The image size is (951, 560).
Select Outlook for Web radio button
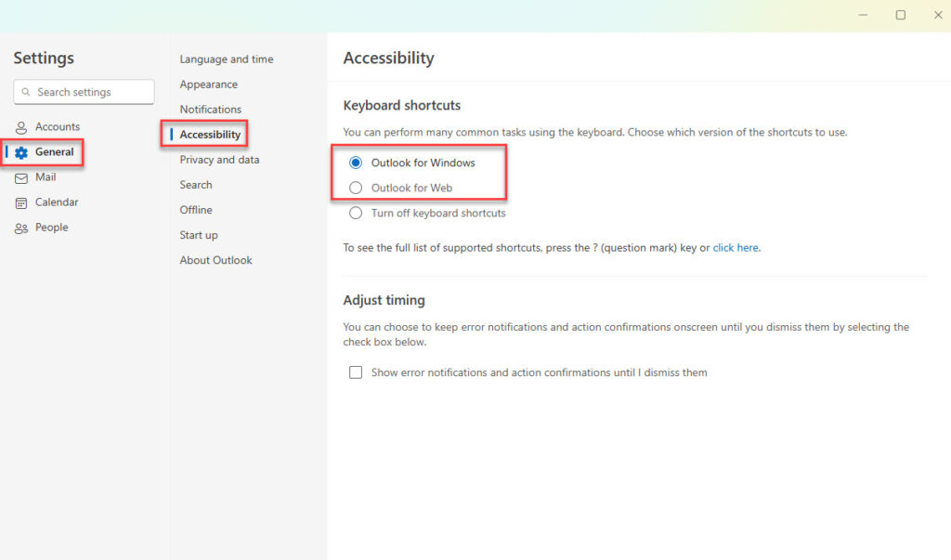pyautogui.click(x=356, y=188)
